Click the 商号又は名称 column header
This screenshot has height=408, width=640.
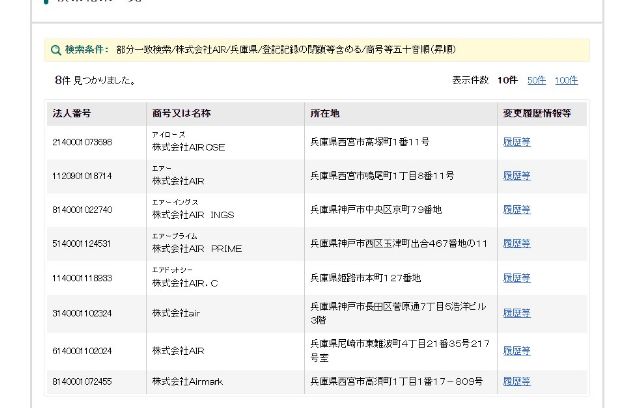point(181,113)
